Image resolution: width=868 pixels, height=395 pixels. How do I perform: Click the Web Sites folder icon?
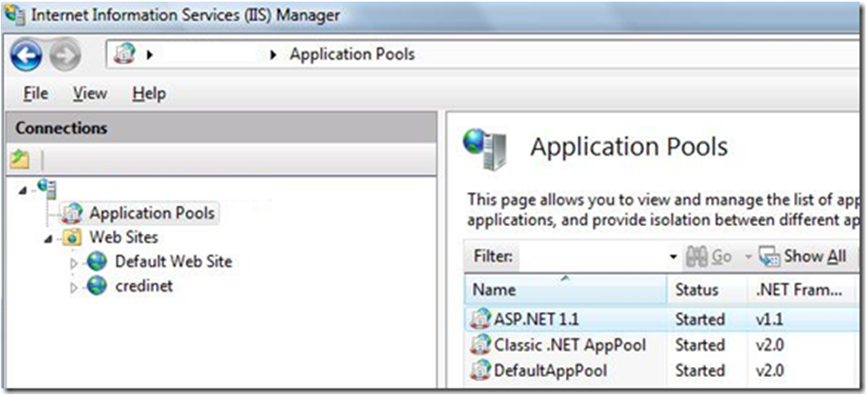click(x=72, y=238)
